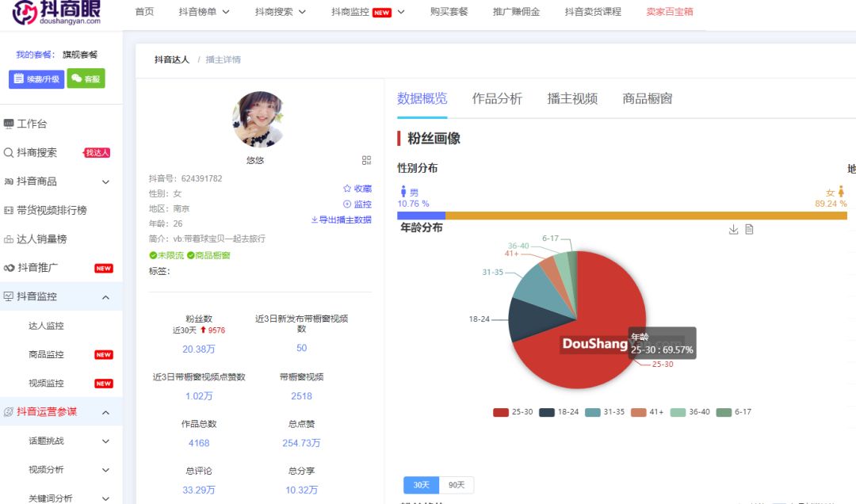This screenshot has width=856, height=504.
Task: Click 抖音达人 breadcrumb link
Action: (171, 59)
